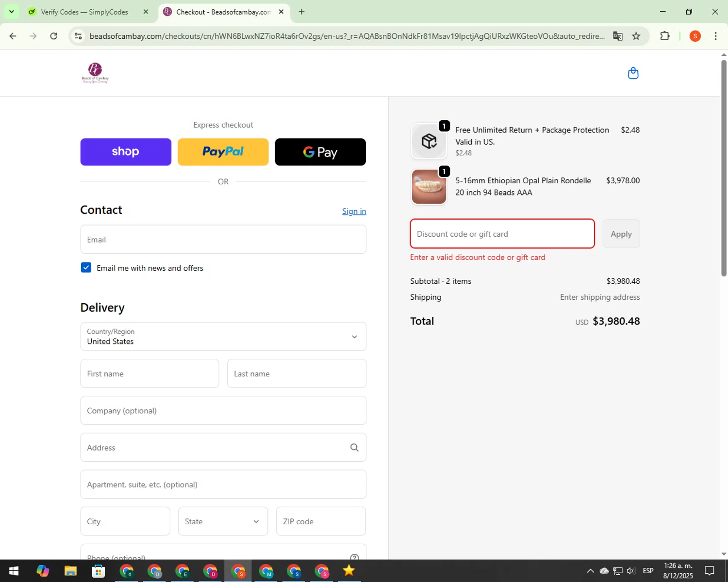The width and height of the screenshot is (728, 582).
Task: Pay with PayPal express button
Action: point(223,152)
